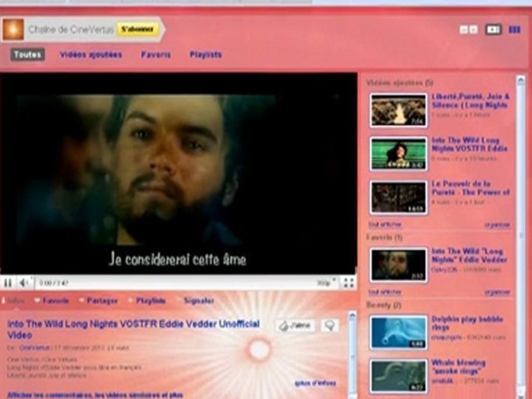Enter fullscreen mode with the expand icon
Image resolution: width=532 pixels, height=399 pixels.
349,283
